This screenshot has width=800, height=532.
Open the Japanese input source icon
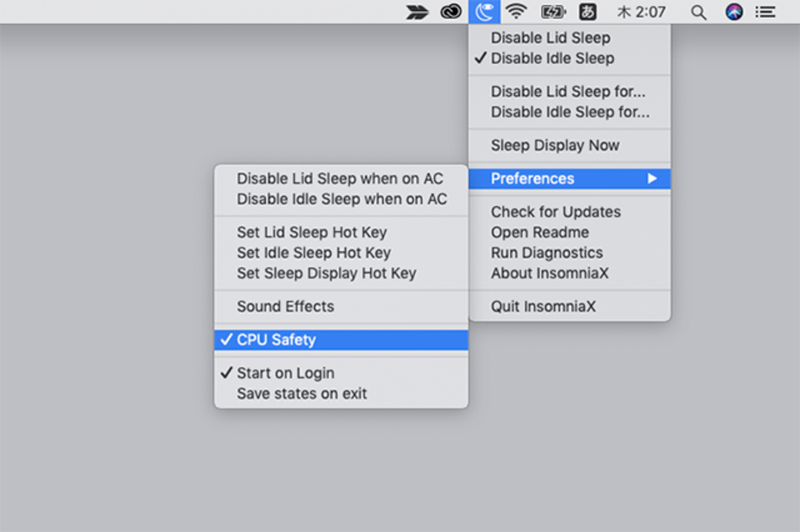pyautogui.click(x=587, y=12)
